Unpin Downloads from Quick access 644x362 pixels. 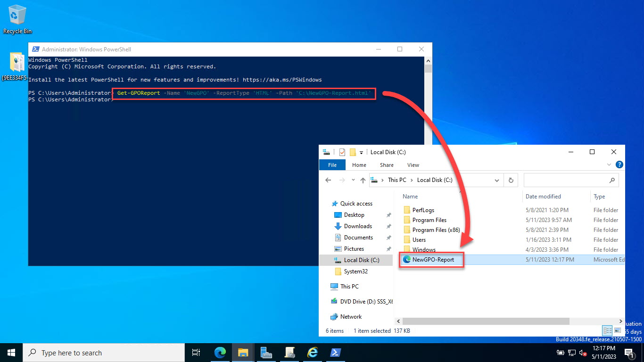click(389, 226)
